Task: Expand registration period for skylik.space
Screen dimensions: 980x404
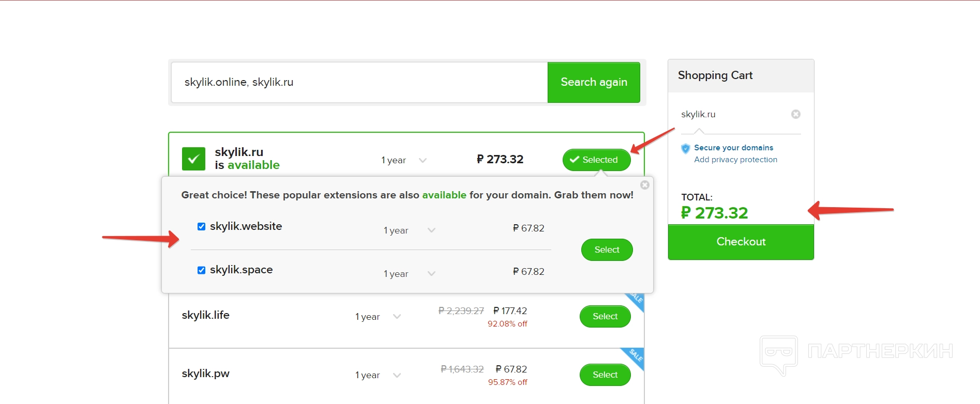Action: (409, 274)
